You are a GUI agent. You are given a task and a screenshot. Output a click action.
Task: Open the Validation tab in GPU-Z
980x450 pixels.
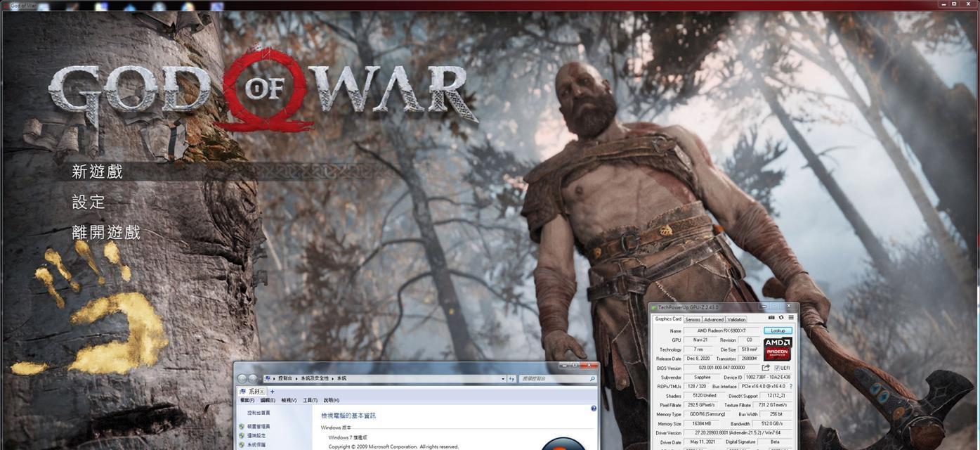click(736, 320)
